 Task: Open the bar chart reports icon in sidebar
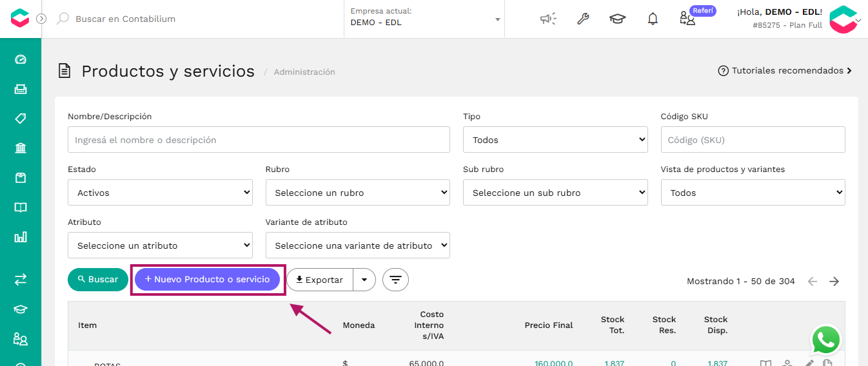click(x=21, y=237)
